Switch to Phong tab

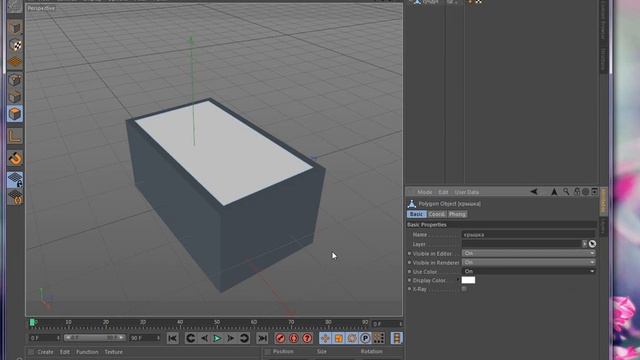[x=457, y=214]
